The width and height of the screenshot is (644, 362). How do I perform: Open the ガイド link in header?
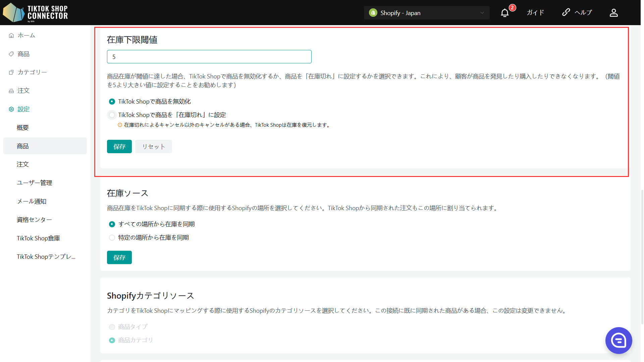click(535, 13)
